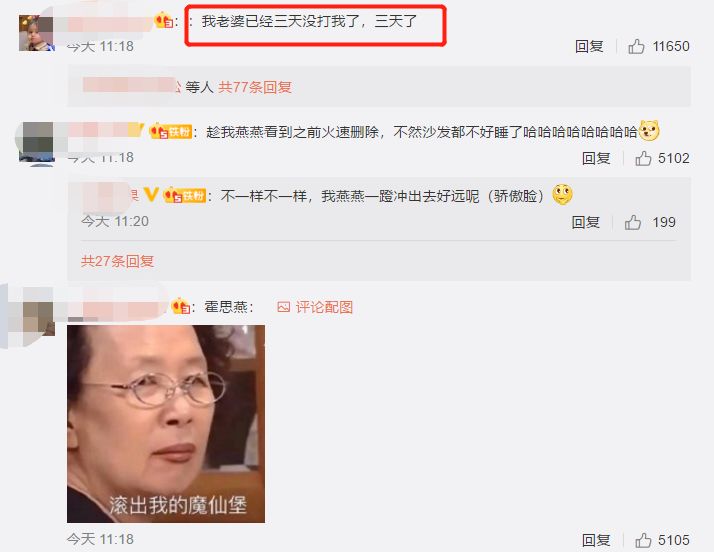This screenshot has height=552, width=714.
Task: Expand 共27条回复 replies
Action: click(x=117, y=261)
